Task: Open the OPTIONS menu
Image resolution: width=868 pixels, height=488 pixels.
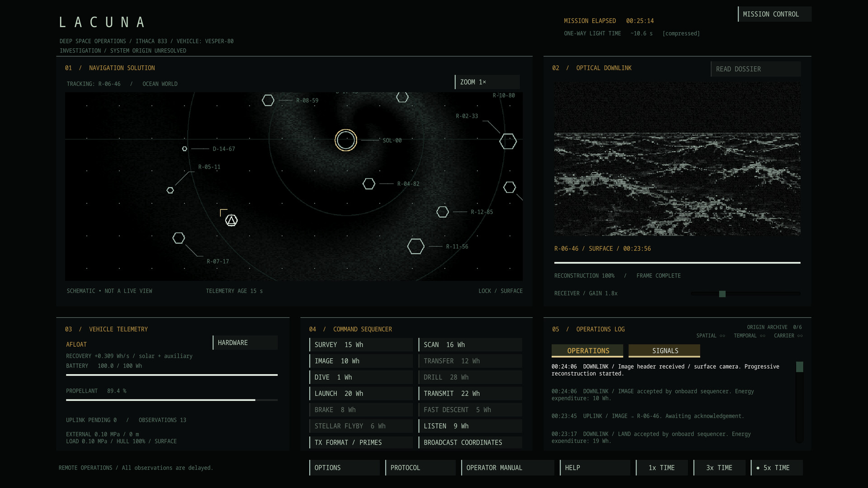Action: [345, 468]
